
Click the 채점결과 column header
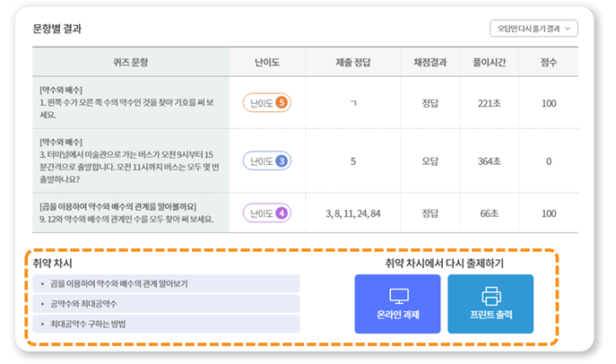[430, 62]
